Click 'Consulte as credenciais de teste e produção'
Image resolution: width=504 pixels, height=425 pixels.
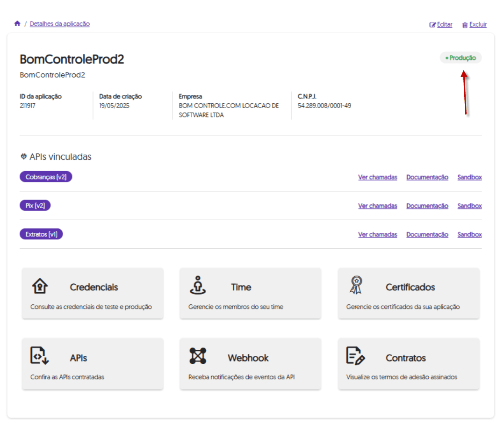coord(91,307)
